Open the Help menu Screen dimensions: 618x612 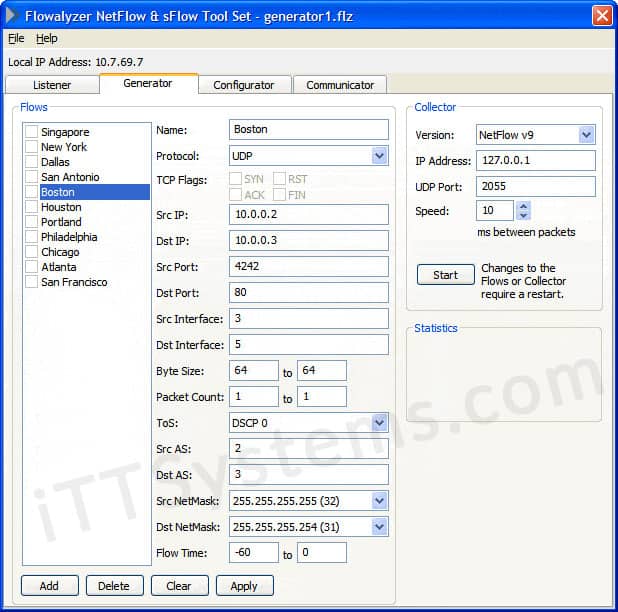point(47,39)
